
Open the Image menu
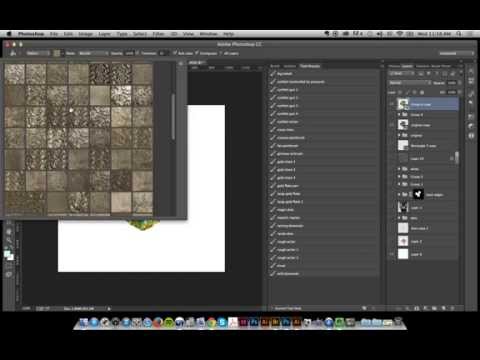tap(85, 34)
